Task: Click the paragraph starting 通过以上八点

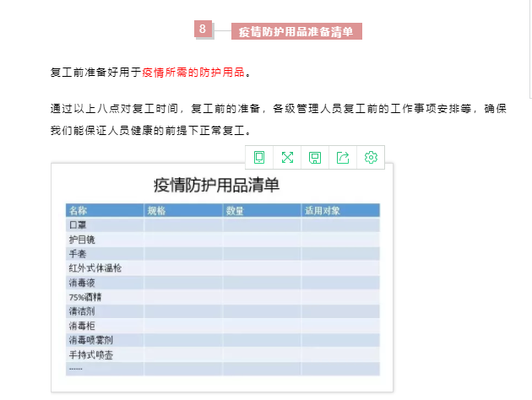Action: (278, 119)
